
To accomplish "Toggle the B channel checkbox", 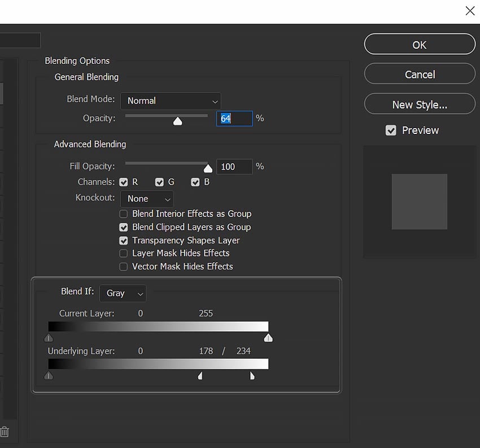I will (x=195, y=182).
